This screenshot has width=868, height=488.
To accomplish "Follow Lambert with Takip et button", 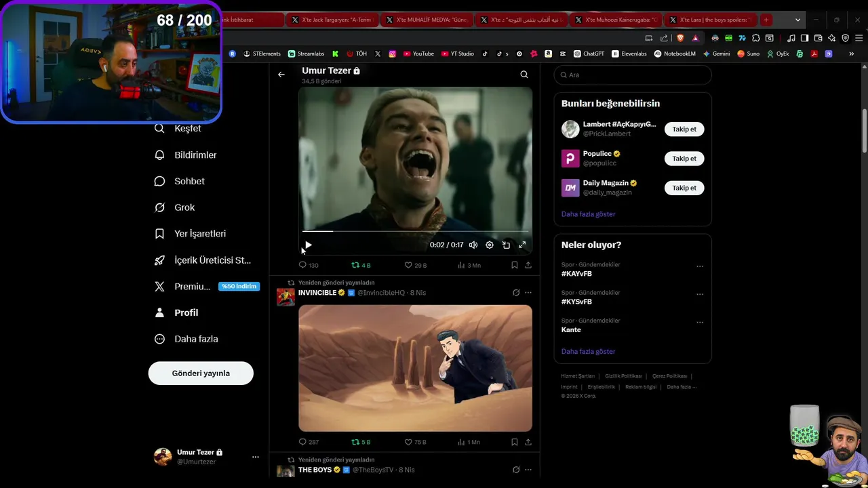I will (684, 129).
